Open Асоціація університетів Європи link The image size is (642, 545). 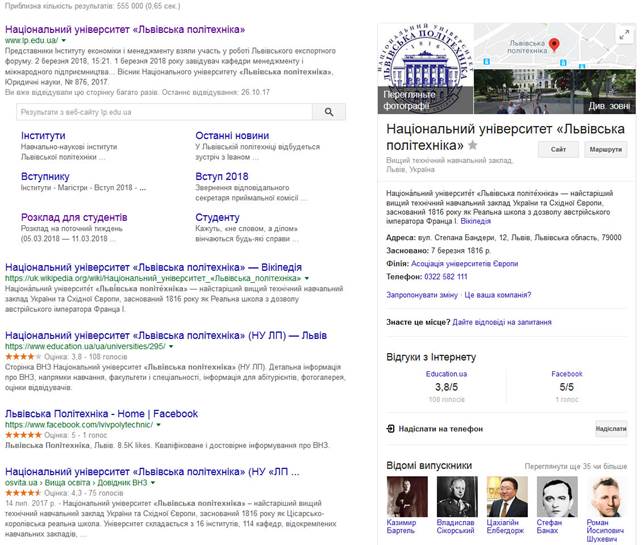(464, 264)
